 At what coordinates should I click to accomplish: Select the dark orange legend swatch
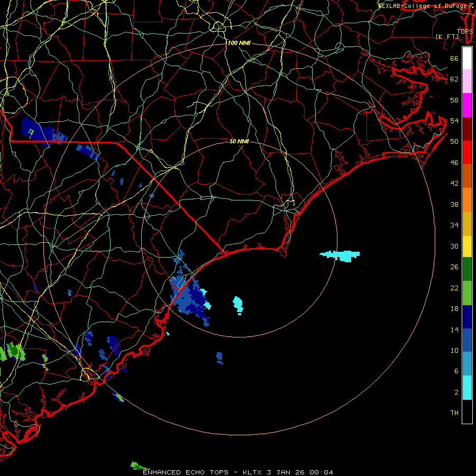[467, 176]
